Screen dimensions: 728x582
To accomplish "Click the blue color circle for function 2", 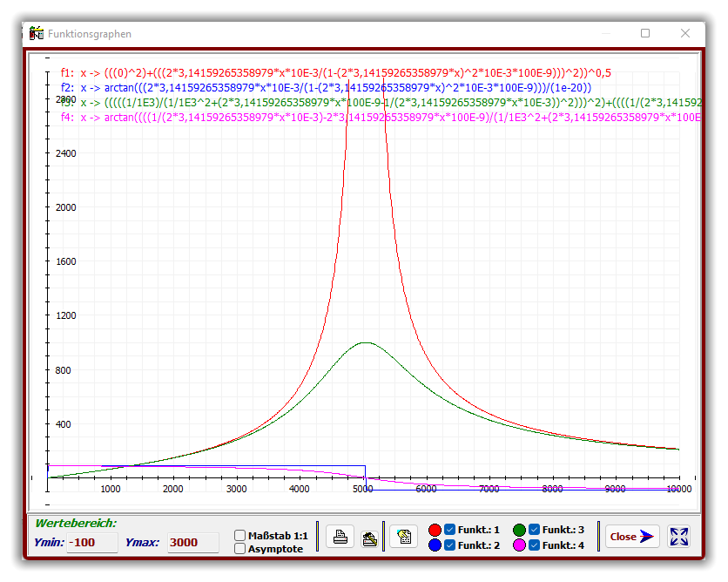I will 435,545.
